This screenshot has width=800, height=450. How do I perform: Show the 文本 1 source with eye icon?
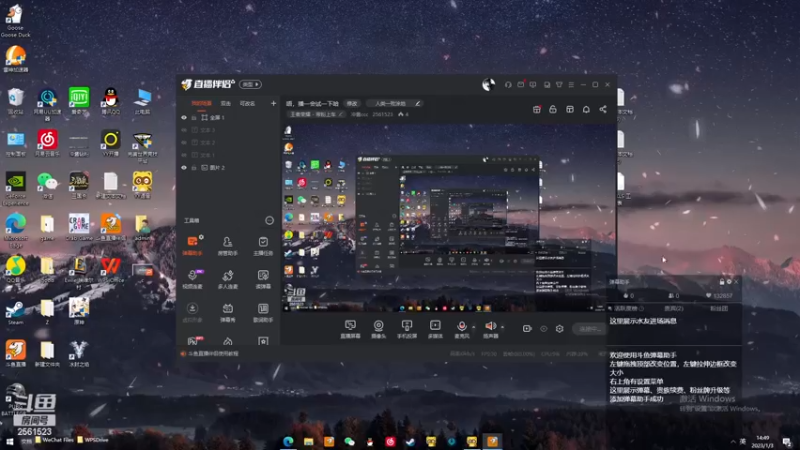coord(184,155)
